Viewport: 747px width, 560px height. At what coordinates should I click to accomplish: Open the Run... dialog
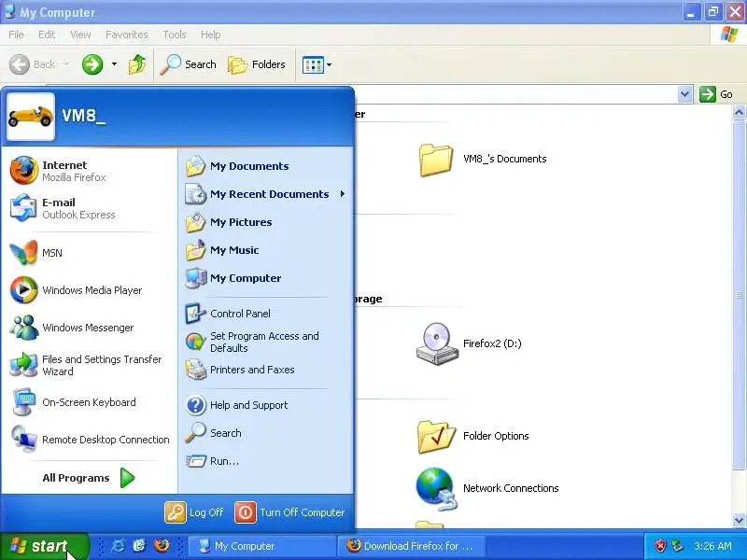[x=266, y=461]
